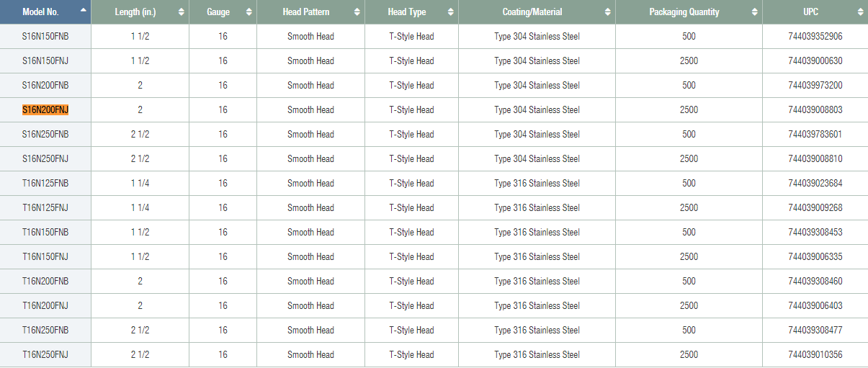The height and width of the screenshot is (368, 868).
Task: Select model T16N250FNJ in first column
Action: (45, 355)
